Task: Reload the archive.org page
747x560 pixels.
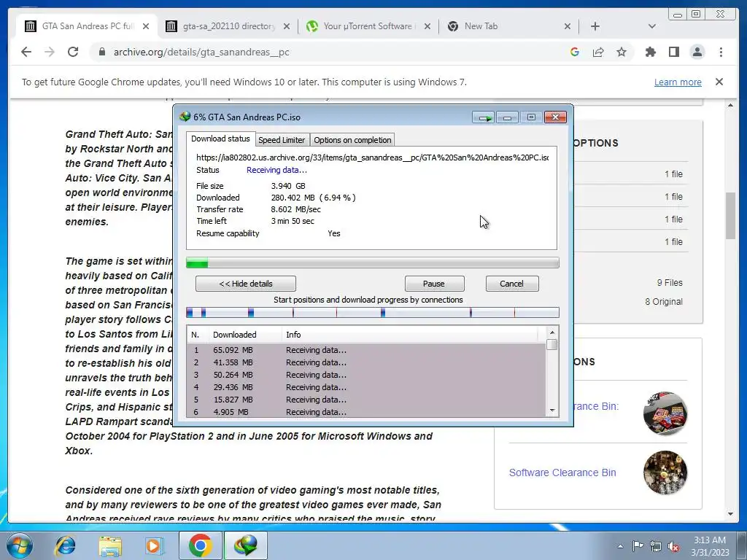Action: click(x=73, y=52)
